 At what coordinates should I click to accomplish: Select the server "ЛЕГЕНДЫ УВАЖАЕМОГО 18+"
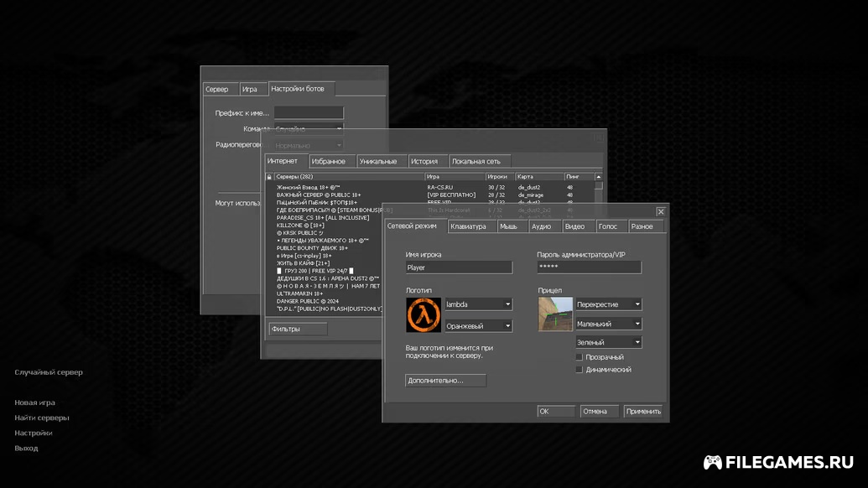[325, 241]
